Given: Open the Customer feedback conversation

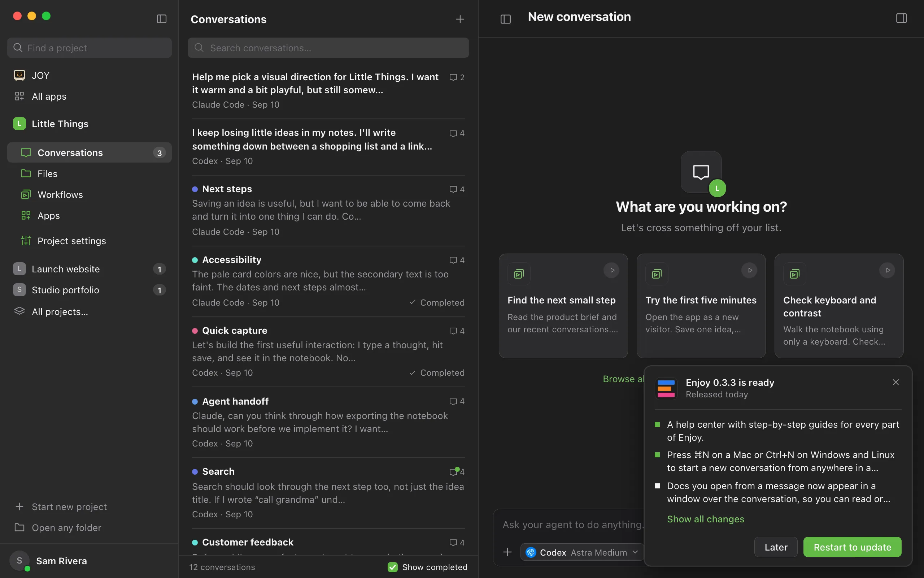Looking at the screenshot, I should [328, 543].
